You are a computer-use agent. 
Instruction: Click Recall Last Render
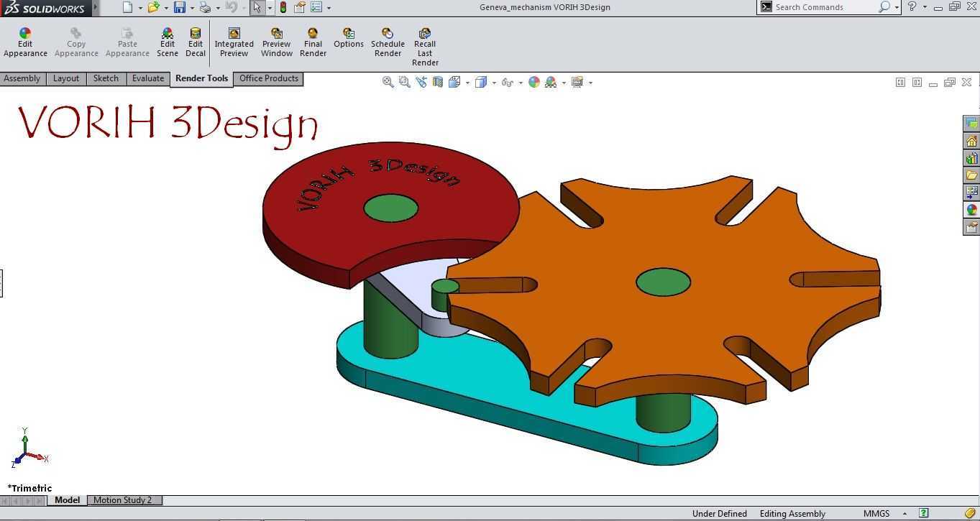pos(425,47)
